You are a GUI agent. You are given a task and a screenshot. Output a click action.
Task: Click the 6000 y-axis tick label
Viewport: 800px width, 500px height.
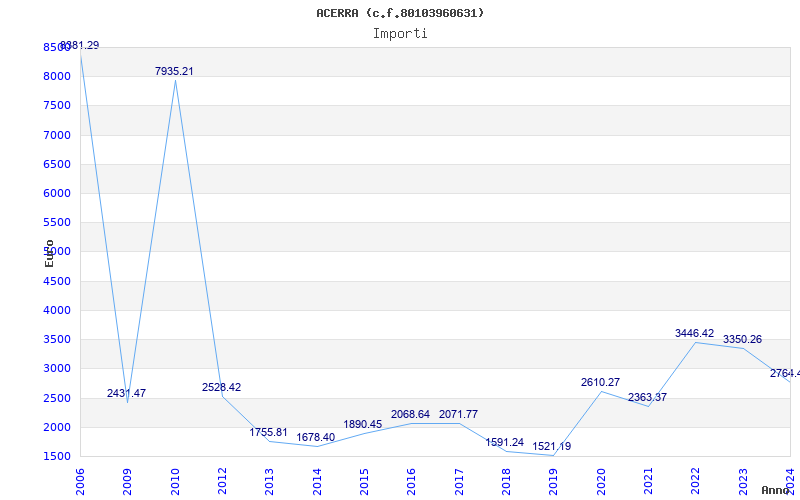pos(57,193)
